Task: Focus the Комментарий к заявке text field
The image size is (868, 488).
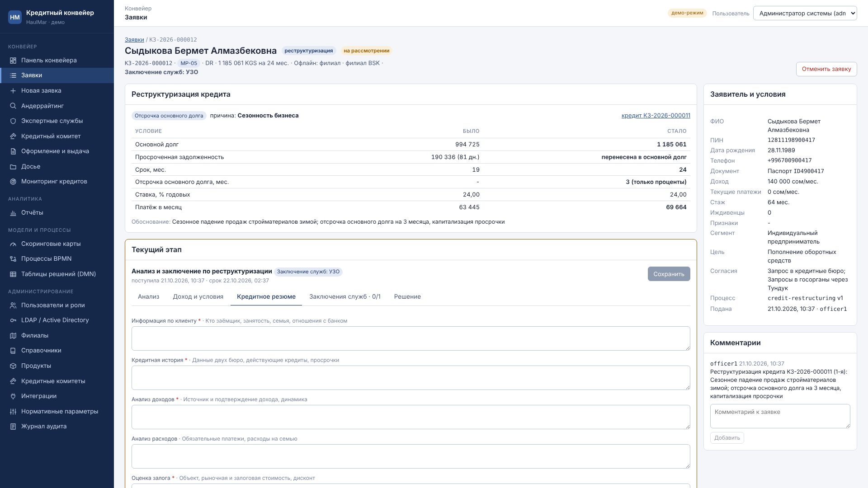Action: coord(780,416)
